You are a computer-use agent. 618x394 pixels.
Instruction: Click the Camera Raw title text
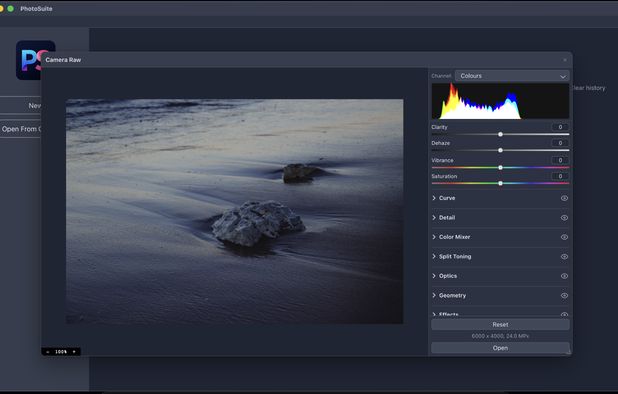(x=63, y=60)
